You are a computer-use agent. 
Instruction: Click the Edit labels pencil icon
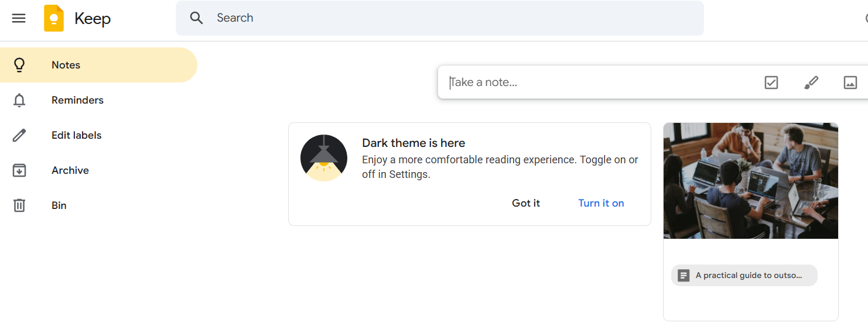pyautogui.click(x=19, y=135)
